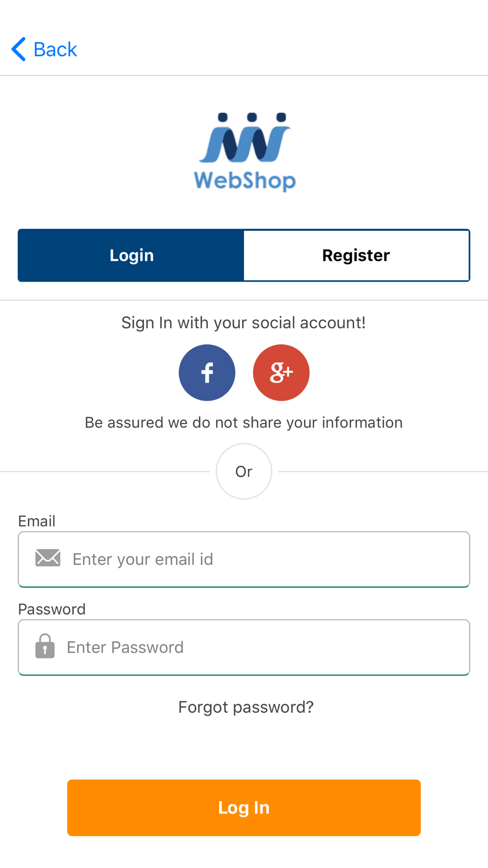Click the Password field label
Viewport: 488px width, 868px height.
pos(52,609)
